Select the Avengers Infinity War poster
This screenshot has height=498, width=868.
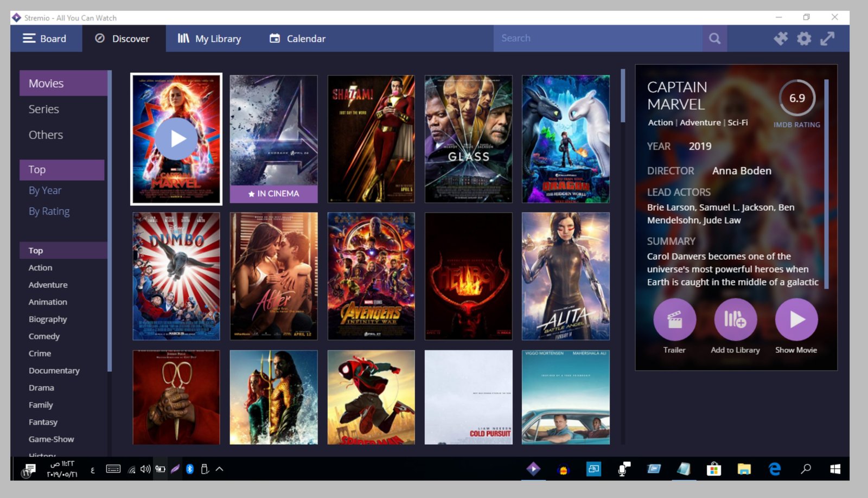pos(371,276)
